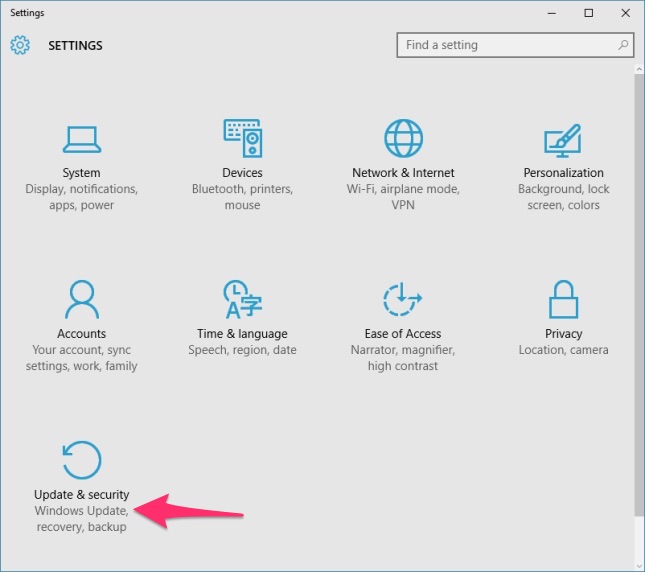Close the Settings window

pos(625,13)
